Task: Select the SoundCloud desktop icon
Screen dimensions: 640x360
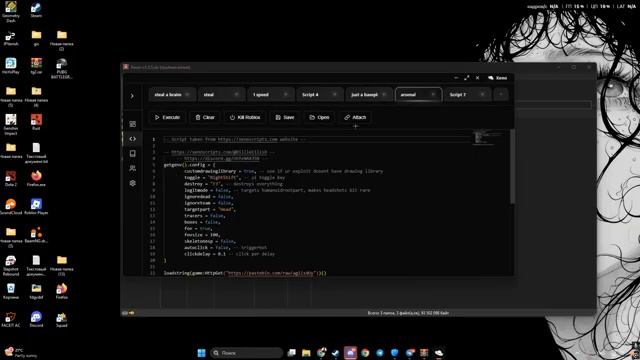Action: [11, 207]
